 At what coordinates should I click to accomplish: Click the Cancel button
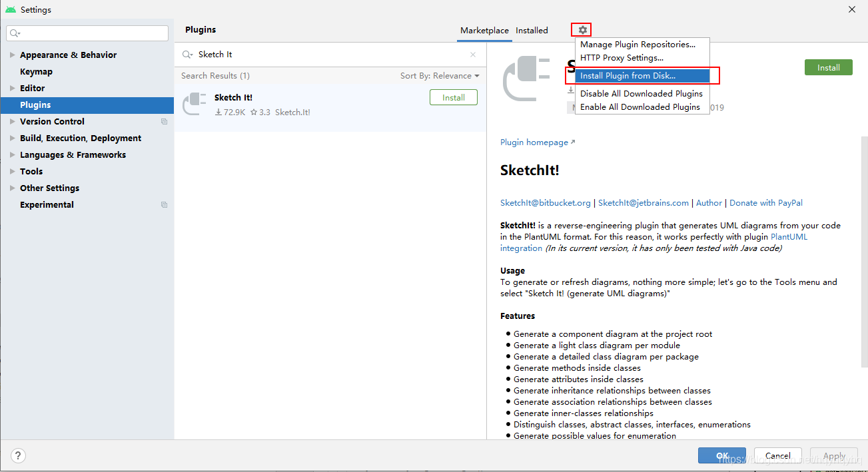(x=778, y=455)
